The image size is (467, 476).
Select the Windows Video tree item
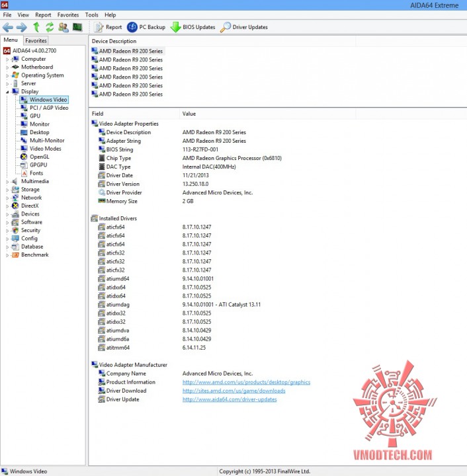[x=44, y=100]
